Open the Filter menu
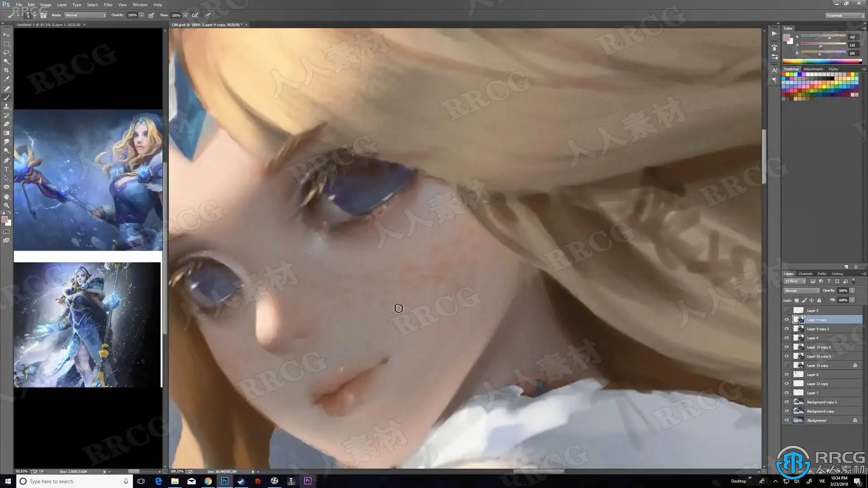This screenshot has width=868, height=488. 108,5
